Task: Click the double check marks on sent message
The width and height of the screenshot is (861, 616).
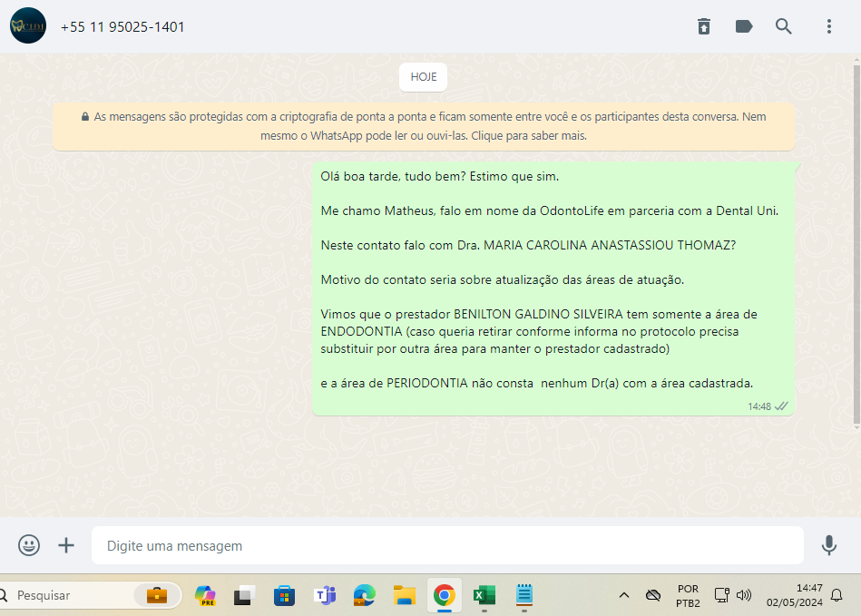Action: [781, 406]
